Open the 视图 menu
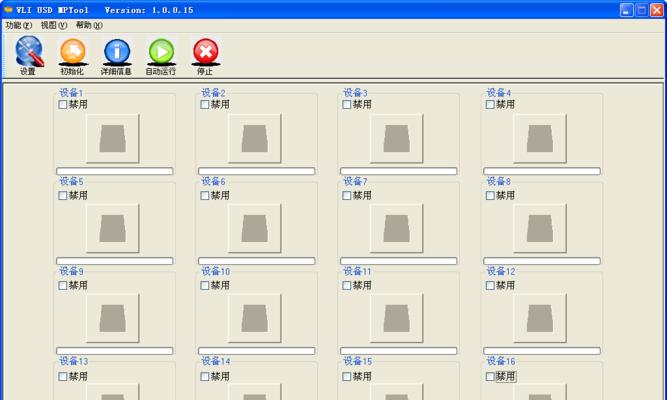Screen dimensions: 667x400 [x=54, y=26]
